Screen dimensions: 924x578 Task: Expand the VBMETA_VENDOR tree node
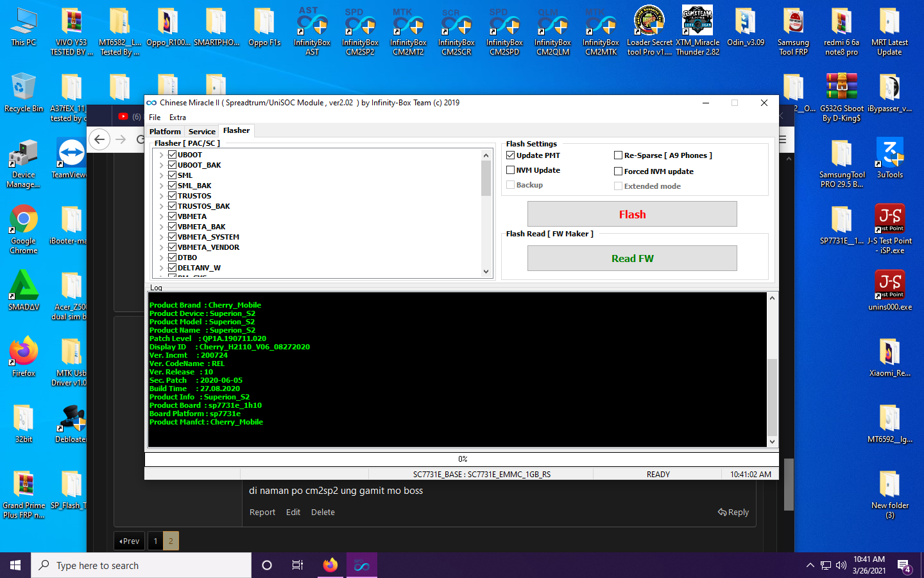161,247
